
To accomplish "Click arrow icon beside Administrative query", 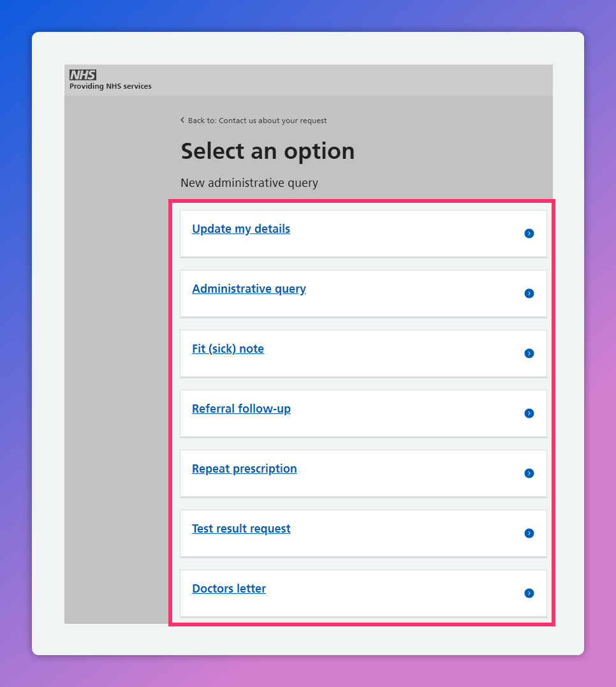I will tap(529, 293).
